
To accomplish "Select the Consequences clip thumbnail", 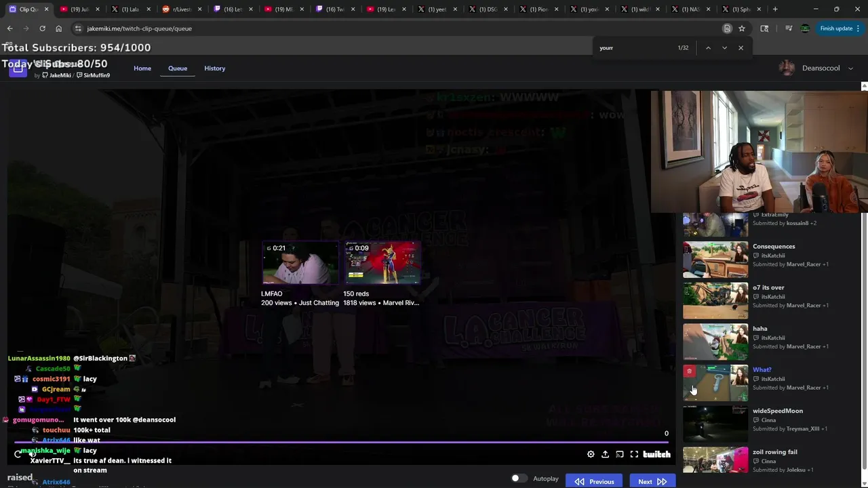I will pos(715,260).
